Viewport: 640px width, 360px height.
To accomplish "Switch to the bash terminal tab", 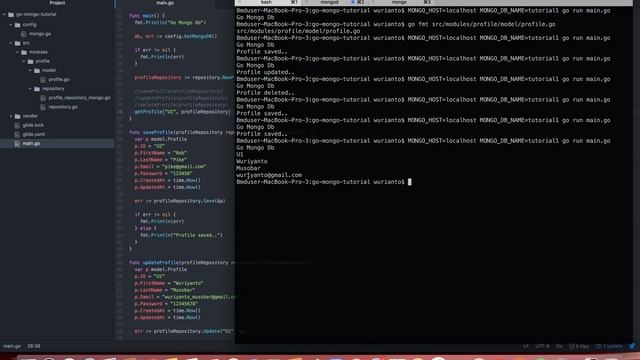I will [x=269, y=2].
